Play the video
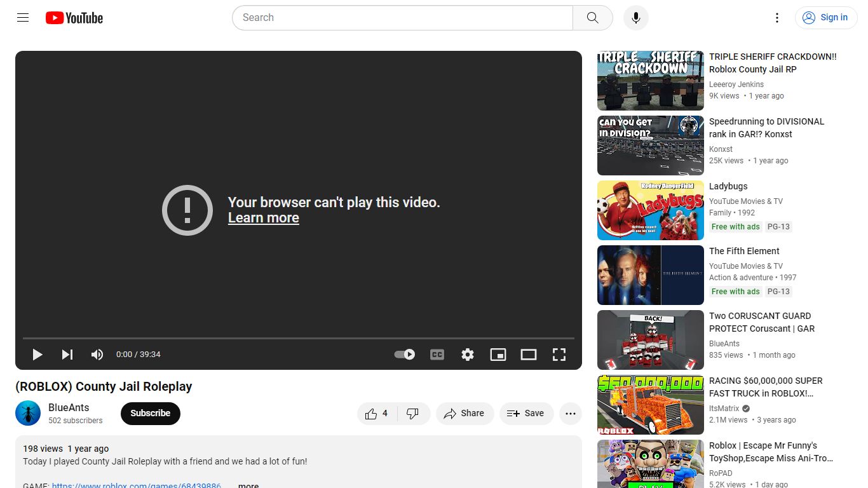This screenshot has height=488, width=868. [37, 355]
